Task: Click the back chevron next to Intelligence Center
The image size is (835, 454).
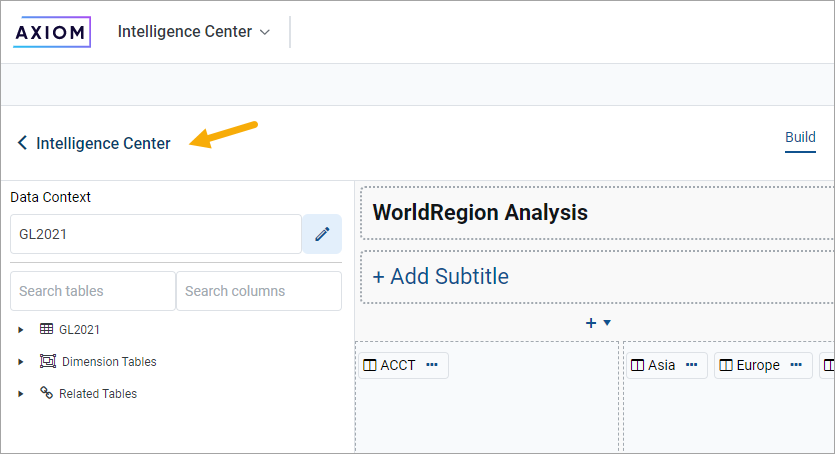Action: [x=22, y=143]
